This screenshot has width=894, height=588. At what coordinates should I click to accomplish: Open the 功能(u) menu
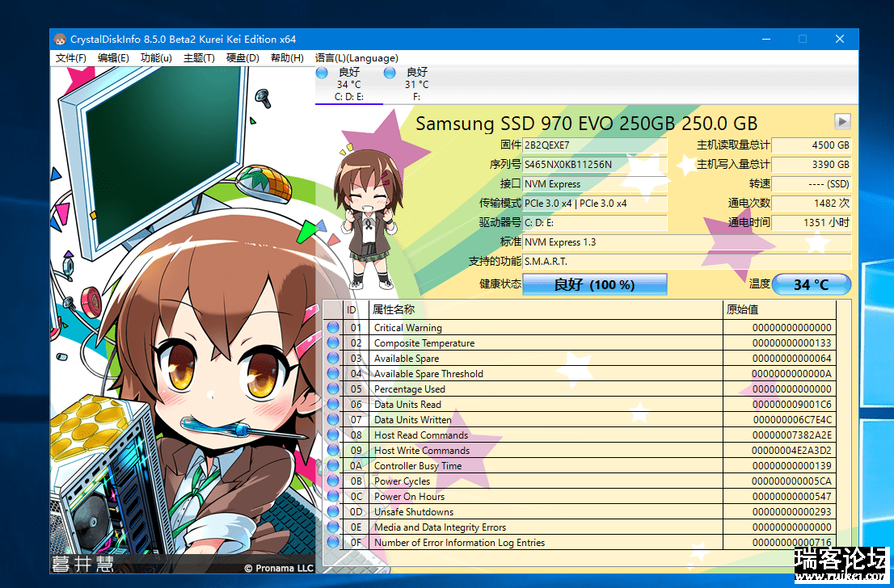tap(156, 58)
